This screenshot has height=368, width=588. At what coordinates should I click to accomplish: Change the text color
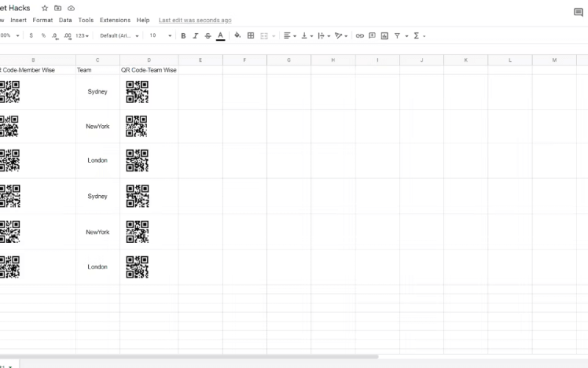[x=220, y=36]
